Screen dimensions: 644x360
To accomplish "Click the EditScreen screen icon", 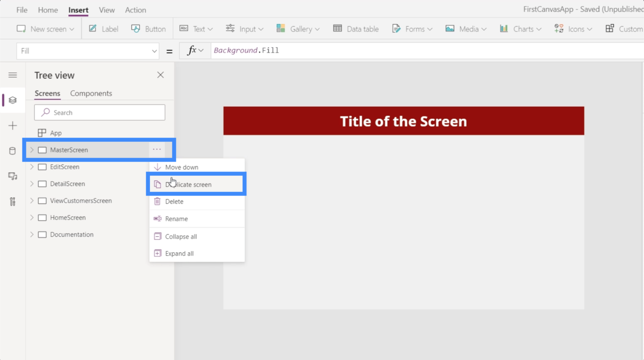I will (42, 167).
